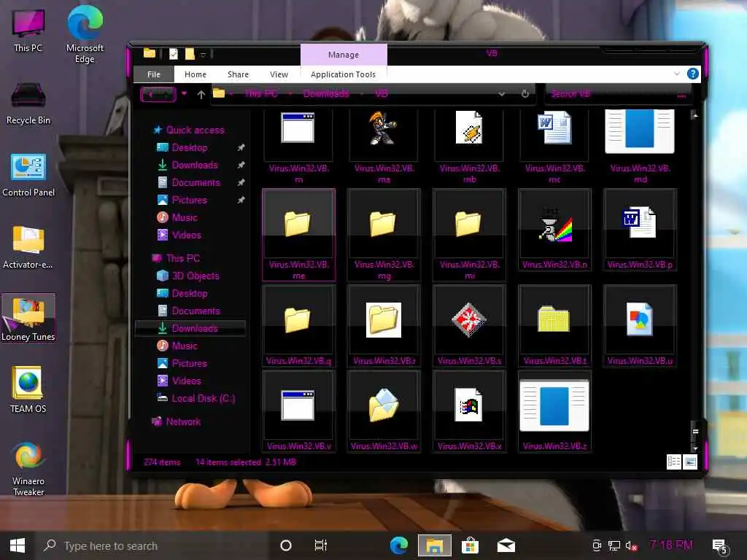
Task: Select the Virus.Win32.VB.m file
Action: click(x=298, y=147)
